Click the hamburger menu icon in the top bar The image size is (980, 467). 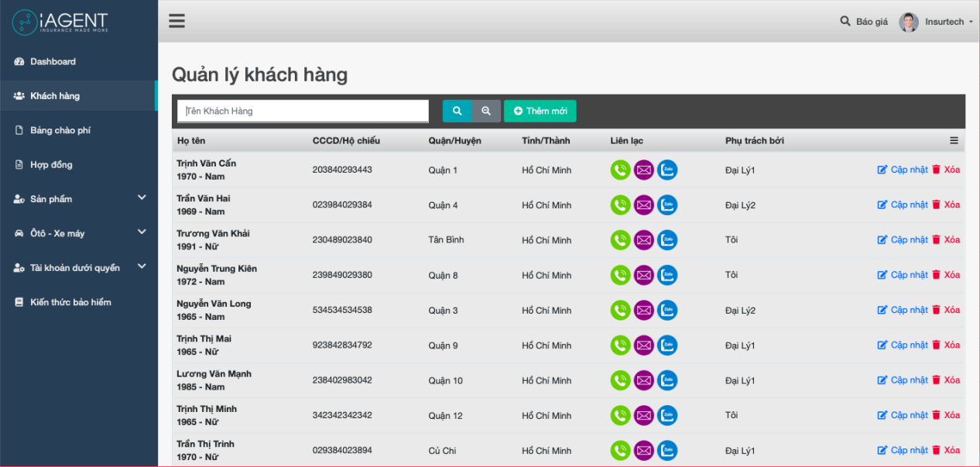pos(176,21)
